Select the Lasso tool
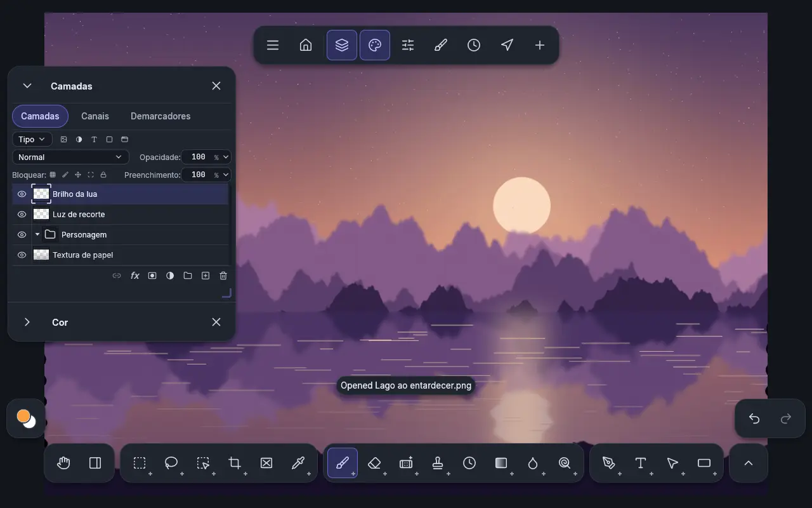Image resolution: width=812 pixels, height=508 pixels. (x=171, y=463)
